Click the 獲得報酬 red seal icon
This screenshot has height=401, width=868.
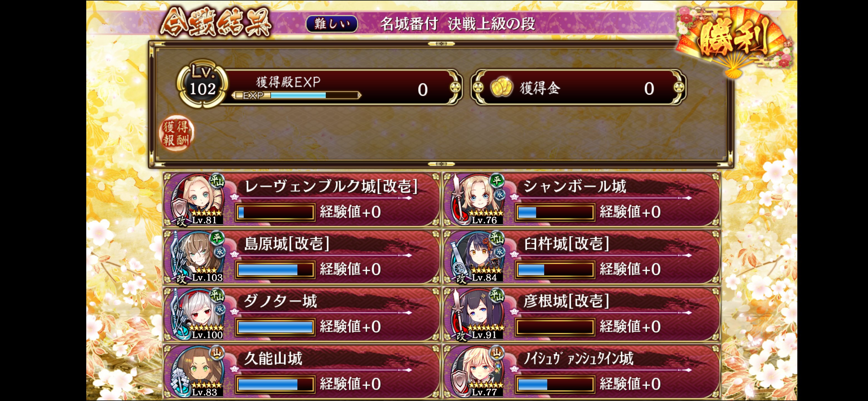click(176, 133)
